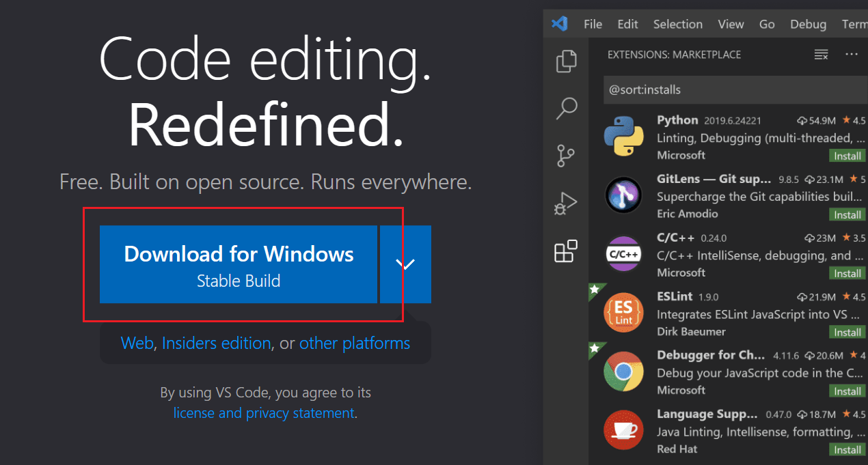Install the Debugger for Chrome extension
Viewport: 868px width, 465px height.
click(847, 391)
